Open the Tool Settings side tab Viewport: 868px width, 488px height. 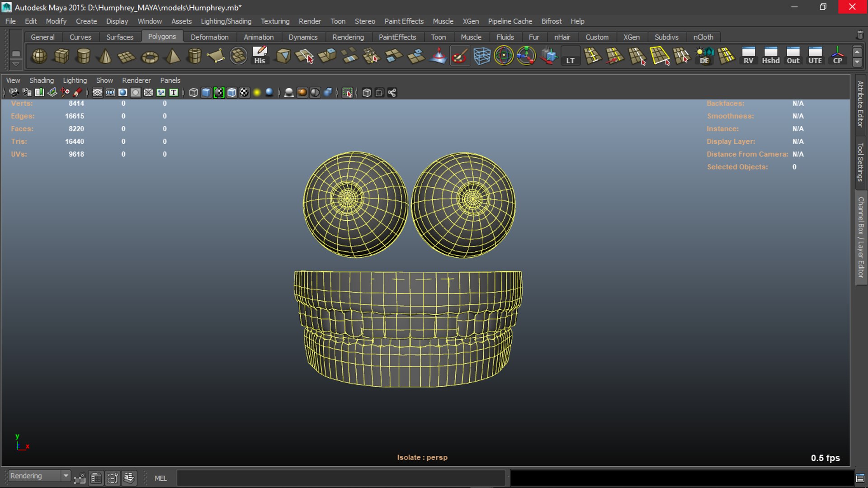[x=860, y=162]
